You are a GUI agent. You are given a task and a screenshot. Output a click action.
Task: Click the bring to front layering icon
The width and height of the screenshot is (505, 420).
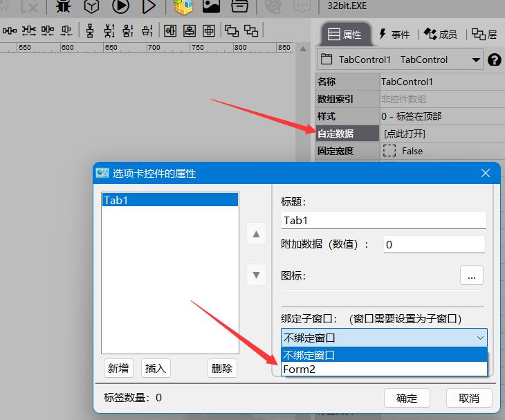[232, 30]
